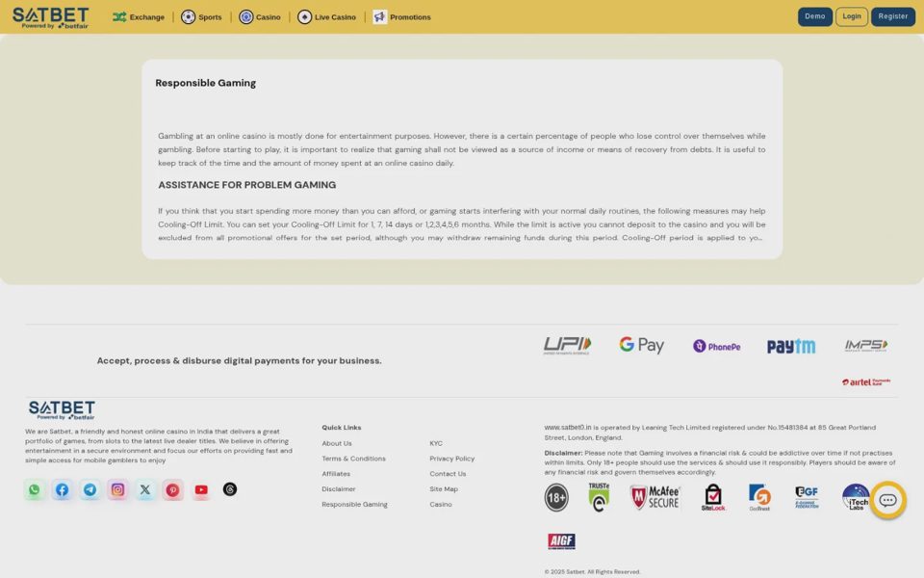The width and height of the screenshot is (924, 578).
Task: Click the Login button
Action: click(852, 16)
